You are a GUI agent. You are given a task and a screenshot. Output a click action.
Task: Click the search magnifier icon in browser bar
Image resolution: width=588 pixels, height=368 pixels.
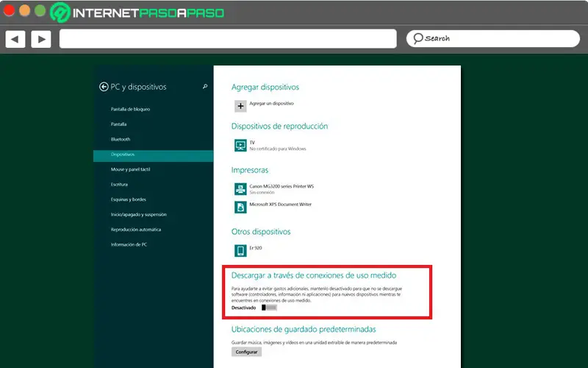coord(418,38)
